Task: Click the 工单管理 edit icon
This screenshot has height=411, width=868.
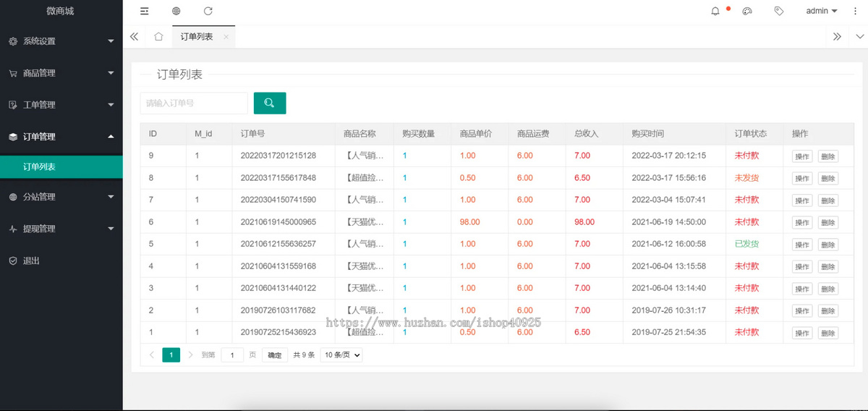Action: [x=13, y=105]
